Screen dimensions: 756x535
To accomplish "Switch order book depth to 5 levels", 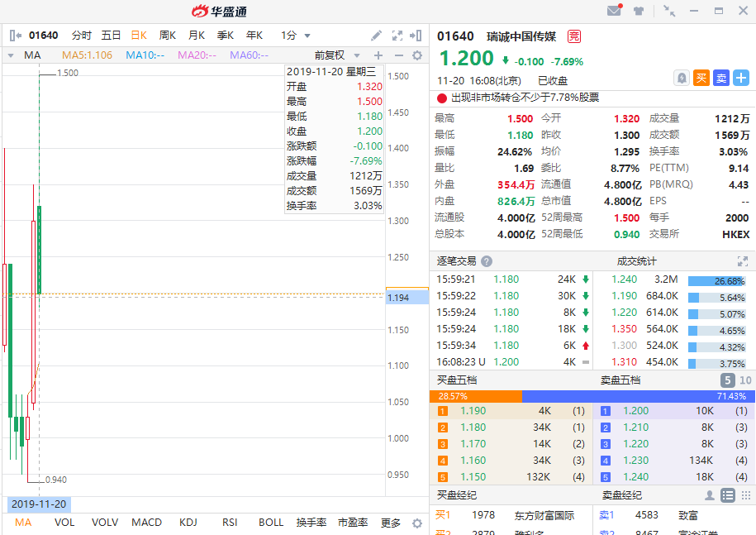I will coord(727,380).
